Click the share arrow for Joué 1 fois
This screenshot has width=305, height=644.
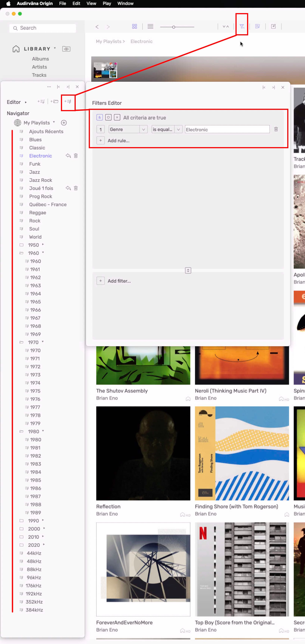point(68,188)
